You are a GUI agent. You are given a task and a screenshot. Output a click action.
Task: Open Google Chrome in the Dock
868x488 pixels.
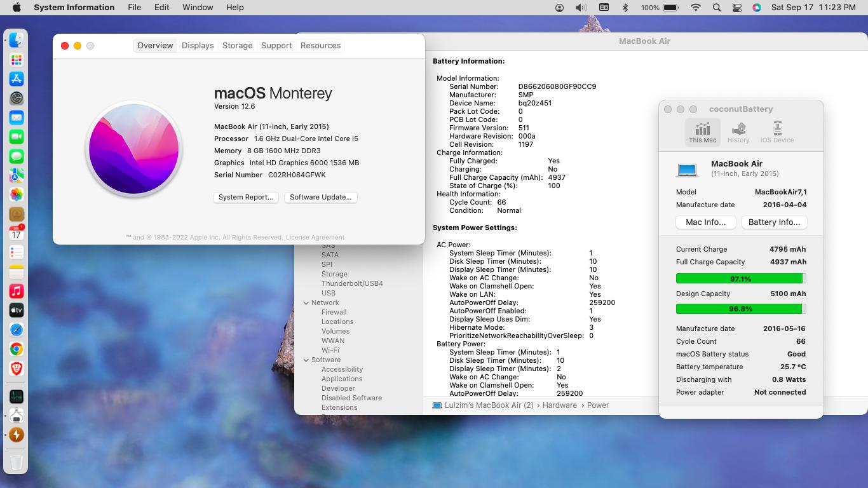[17, 349]
